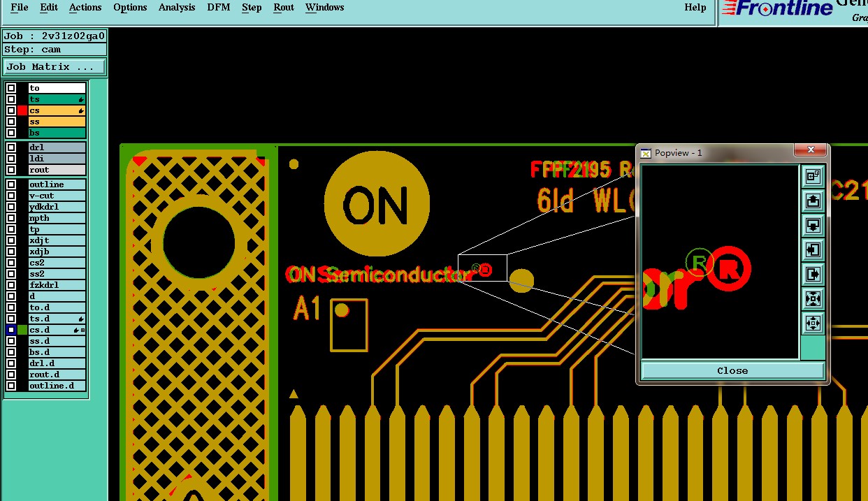Click the 'Job : 2v31z02ga0' label
Screen dimensions: 868x501
point(55,36)
